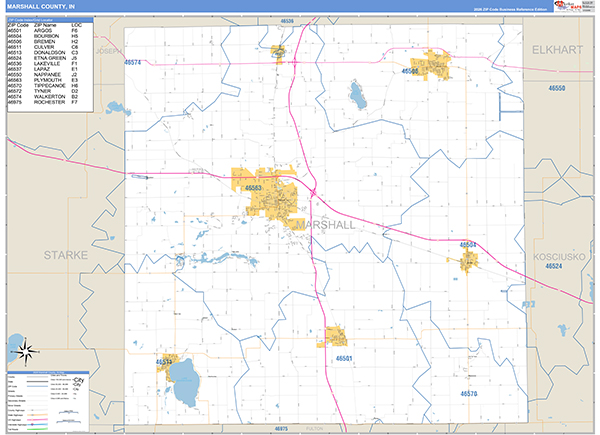Click the PLYMOUTH row in ZIP index
600x435 pixels.
48,81
